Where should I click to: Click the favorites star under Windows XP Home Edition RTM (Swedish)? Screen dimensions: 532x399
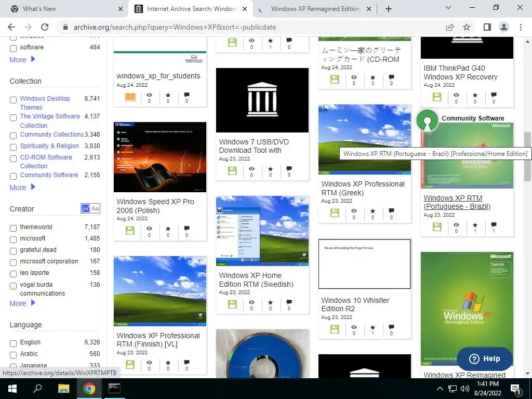[x=270, y=302]
